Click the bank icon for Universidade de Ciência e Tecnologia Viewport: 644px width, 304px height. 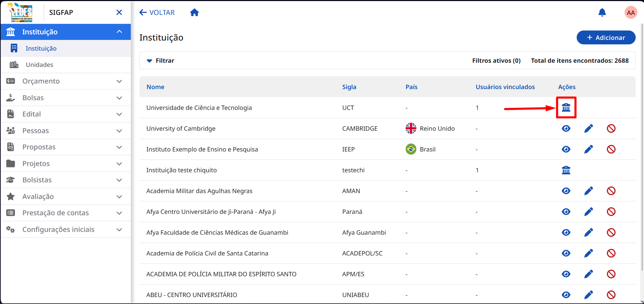click(x=566, y=107)
